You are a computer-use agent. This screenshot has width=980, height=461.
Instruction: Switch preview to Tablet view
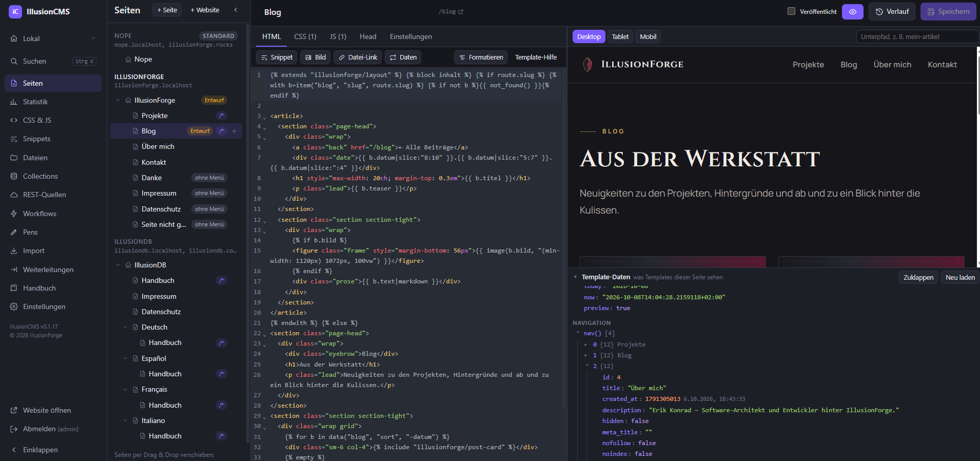(620, 36)
